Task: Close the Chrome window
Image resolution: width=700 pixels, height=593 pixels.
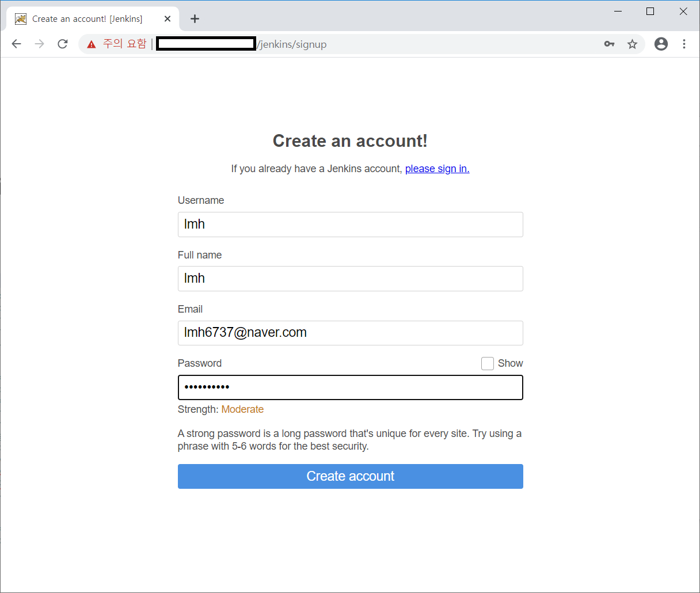Action: (x=683, y=12)
